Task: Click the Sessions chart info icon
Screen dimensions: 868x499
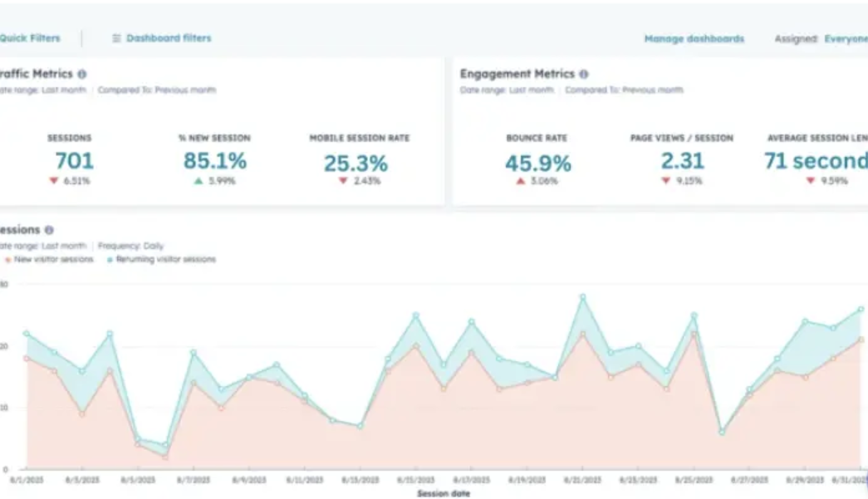Action: coord(49,230)
